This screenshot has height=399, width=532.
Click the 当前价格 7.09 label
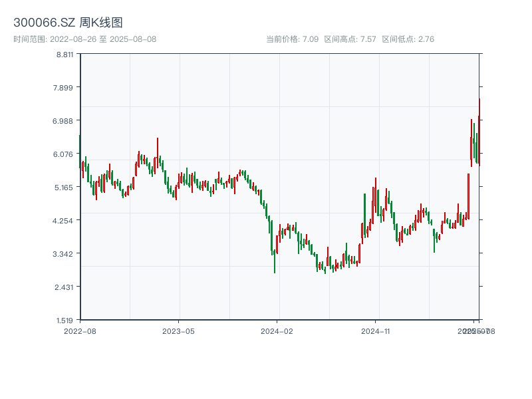coord(292,39)
